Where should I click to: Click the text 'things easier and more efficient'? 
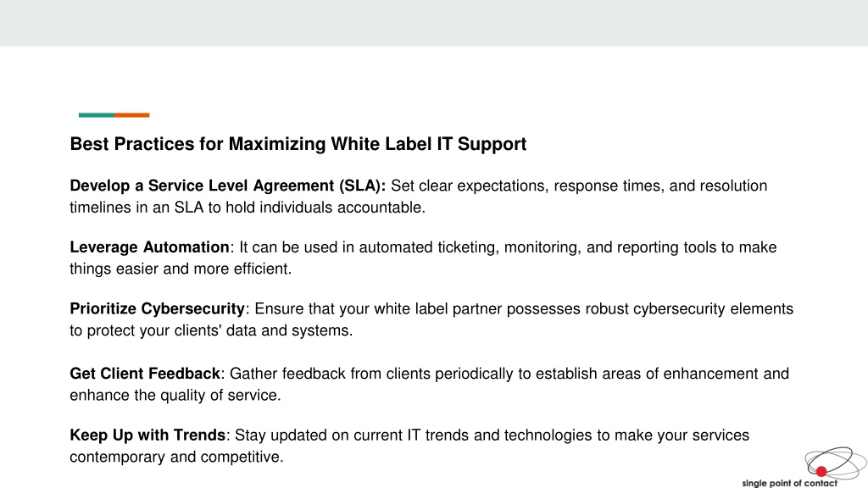coord(179,269)
